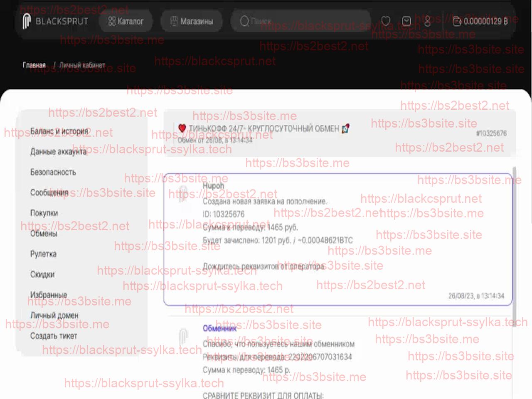Click the Каталог grid icon

pyautogui.click(x=111, y=21)
